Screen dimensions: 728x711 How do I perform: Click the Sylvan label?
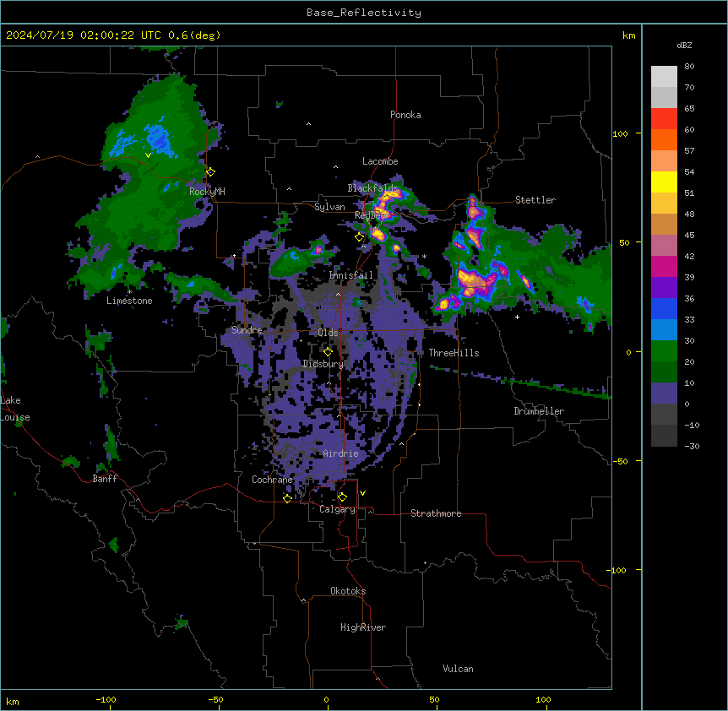point(329,207)
